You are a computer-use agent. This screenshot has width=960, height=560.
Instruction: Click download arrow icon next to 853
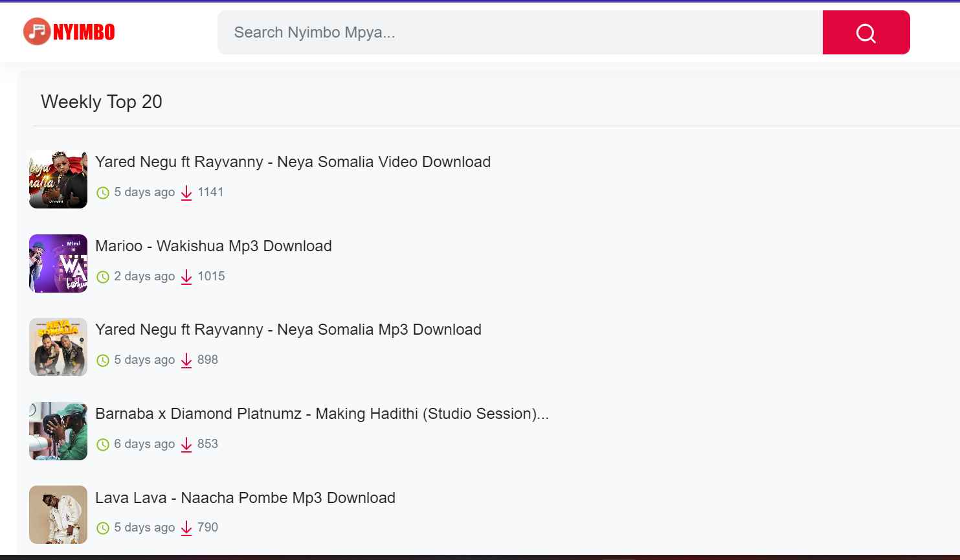pyautogui.click(x=186, y=444)
